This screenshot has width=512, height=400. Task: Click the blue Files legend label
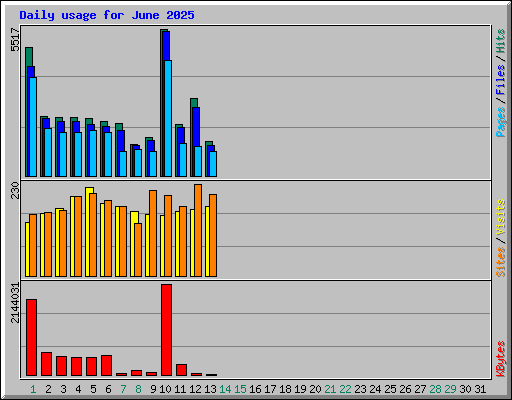point(500,80)
